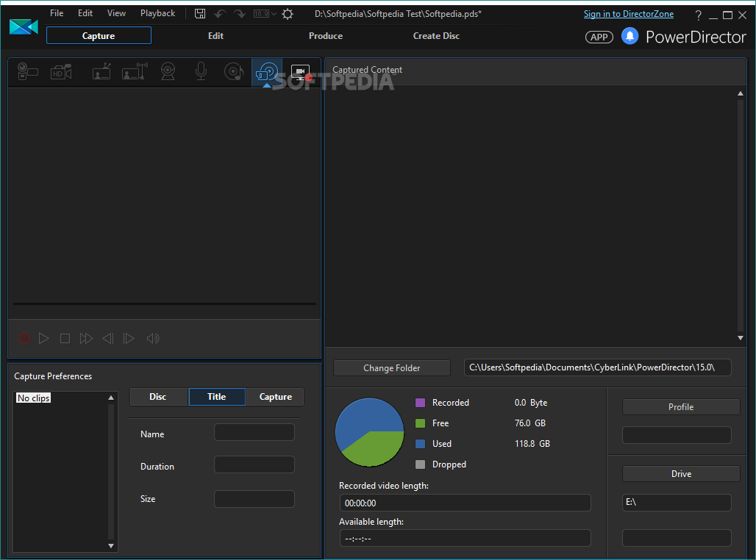Image resolution: width=756 pixels, height=560 pixels.
Task: Open the View menu
Action: [116, 13]
